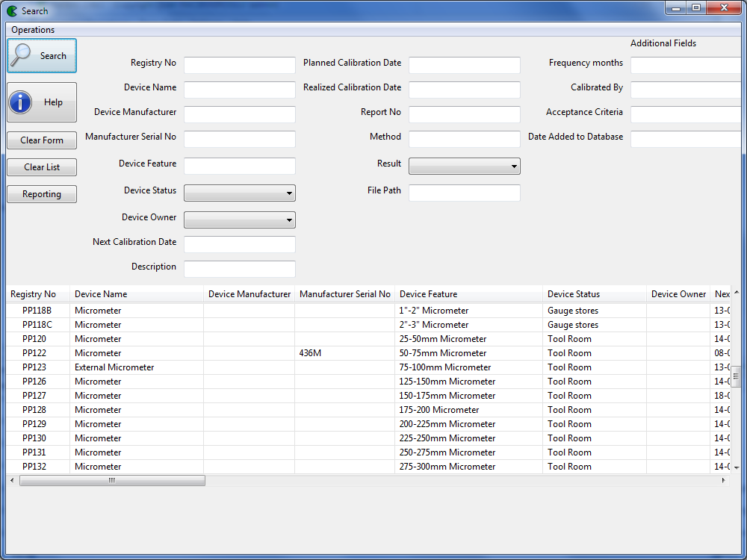Viewport: 747px width, 560px height.
Task: Open the Reporting tool
Action: (41, 194)
